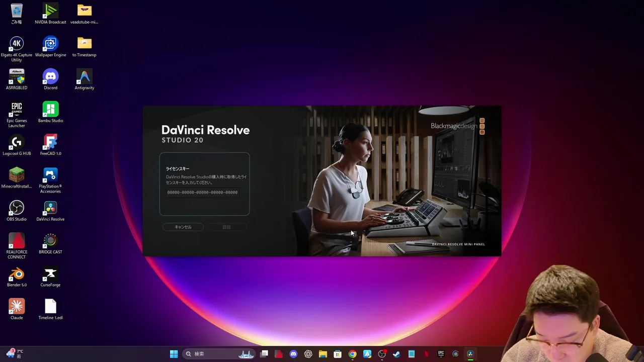644x362 pixels.
Task: Select the Blender 5.0 desktop icon
Action: tap(17, 277)
